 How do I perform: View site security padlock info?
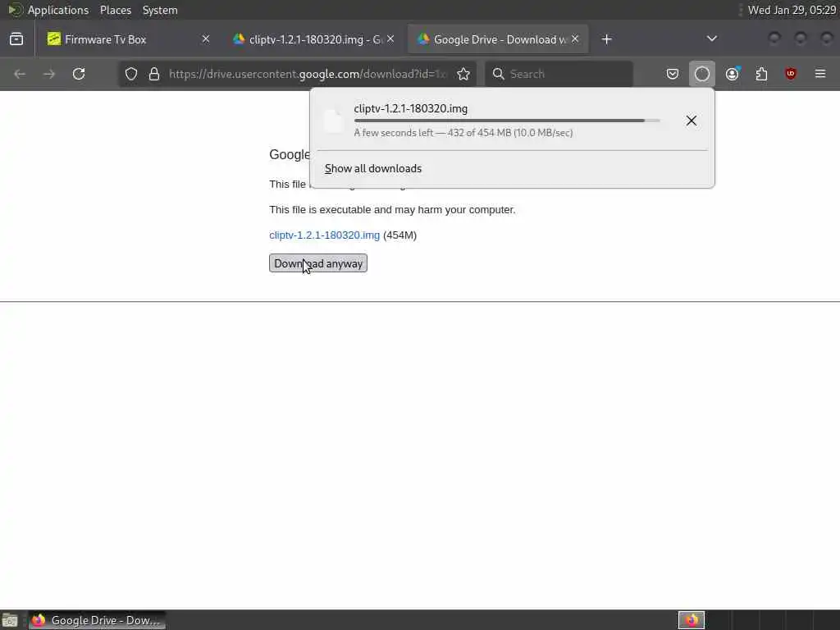point(154,74)
